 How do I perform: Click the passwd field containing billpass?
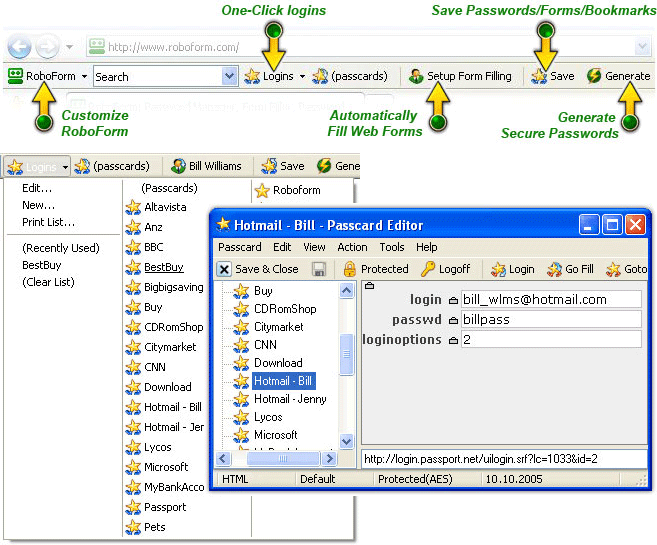(x=551, y=320)
